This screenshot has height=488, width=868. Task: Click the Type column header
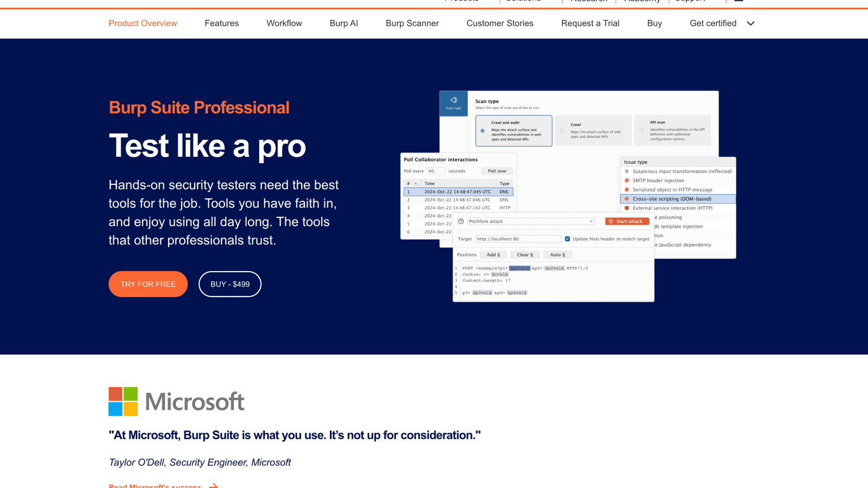click(x=505, y=184)
